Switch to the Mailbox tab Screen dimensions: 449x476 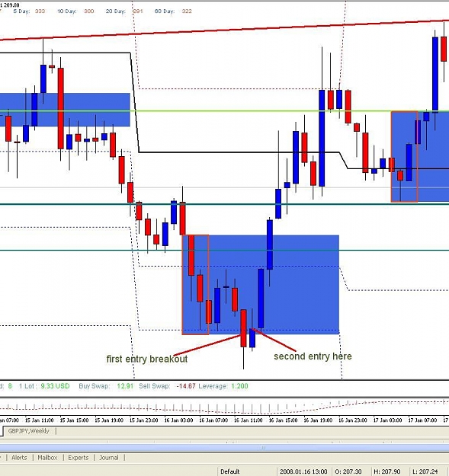47,458
